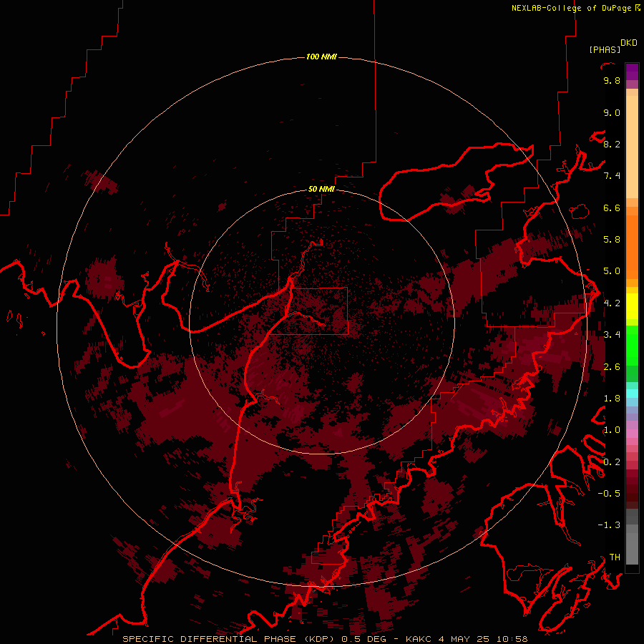The width and height of the screenshot is (644, 644).
Task: Click the [PHAS] unit label
Action: tap(605, 50)
